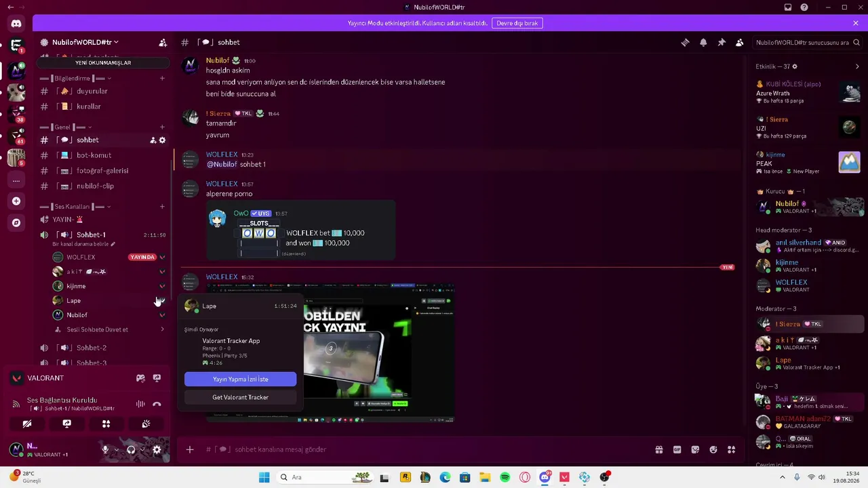Open Discord direct messages home icon
Screen dimensions: 868x488
tap(16, 24)
